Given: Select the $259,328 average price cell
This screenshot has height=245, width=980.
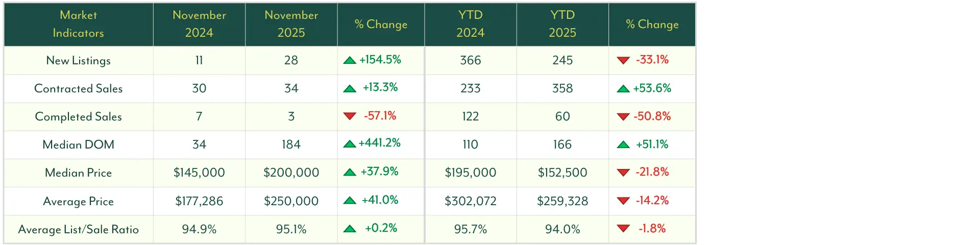Looking at the screenshot, I should click(562, 201).
